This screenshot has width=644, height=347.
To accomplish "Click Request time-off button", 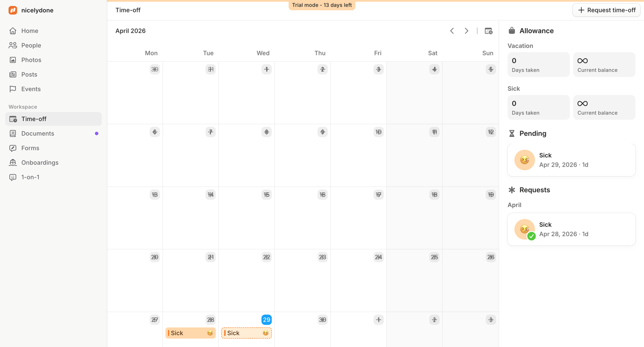I will click(x=606, y=10).
